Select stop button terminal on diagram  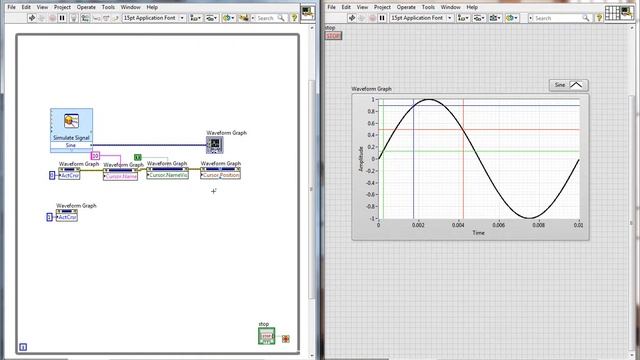pos(266,336)
